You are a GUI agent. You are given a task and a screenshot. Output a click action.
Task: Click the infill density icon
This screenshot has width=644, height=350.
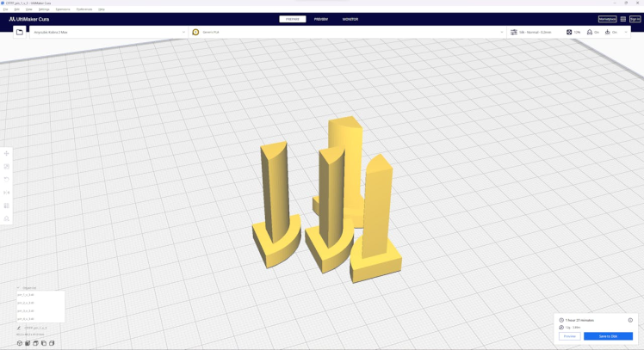tap(569, 32)
